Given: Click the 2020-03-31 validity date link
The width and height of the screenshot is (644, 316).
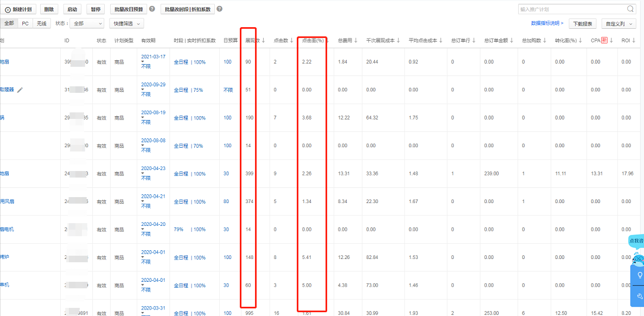Looking at the screenshot, I should tap(153, 308).
